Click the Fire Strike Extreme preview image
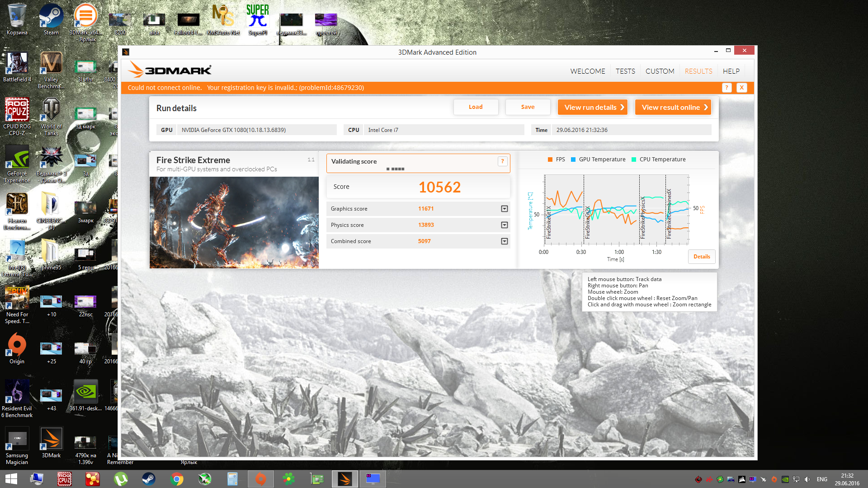Screen dimensions: 868x488 [234, 222]
